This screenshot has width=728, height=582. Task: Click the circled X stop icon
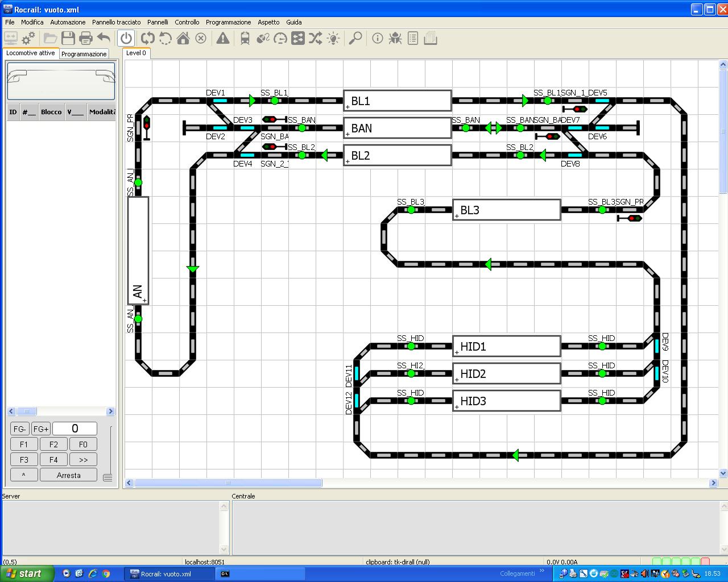201,38
